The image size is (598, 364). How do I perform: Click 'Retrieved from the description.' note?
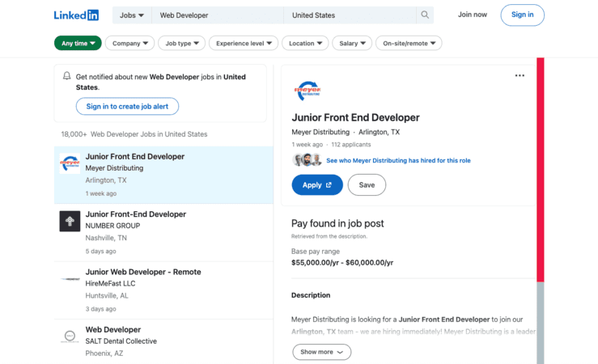tap(329, 236)
